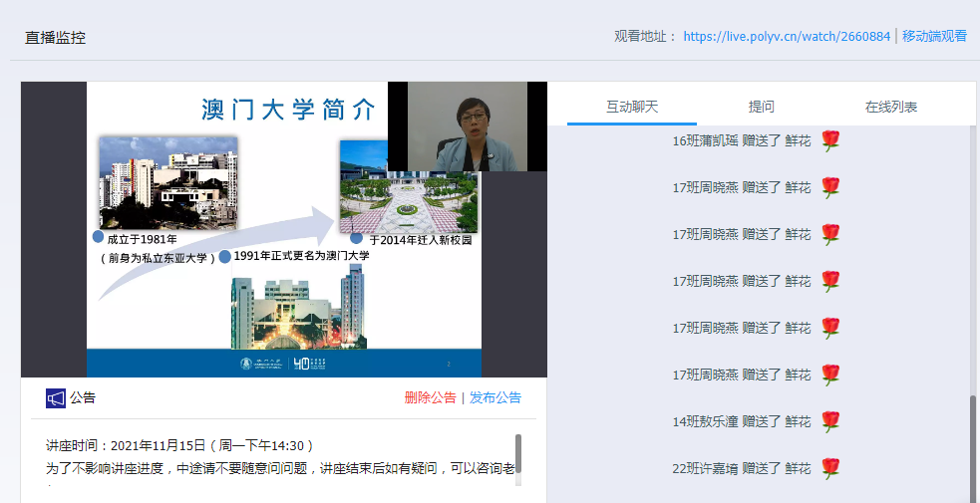Click slide text 1991年正式更名为澳门大学

(301, 256)
